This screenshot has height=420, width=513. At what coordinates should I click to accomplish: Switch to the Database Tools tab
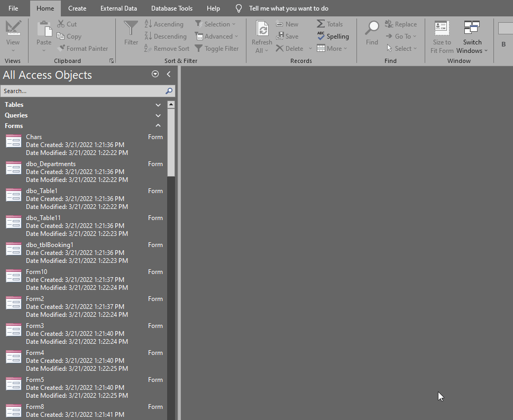click(x=172, y=8)
